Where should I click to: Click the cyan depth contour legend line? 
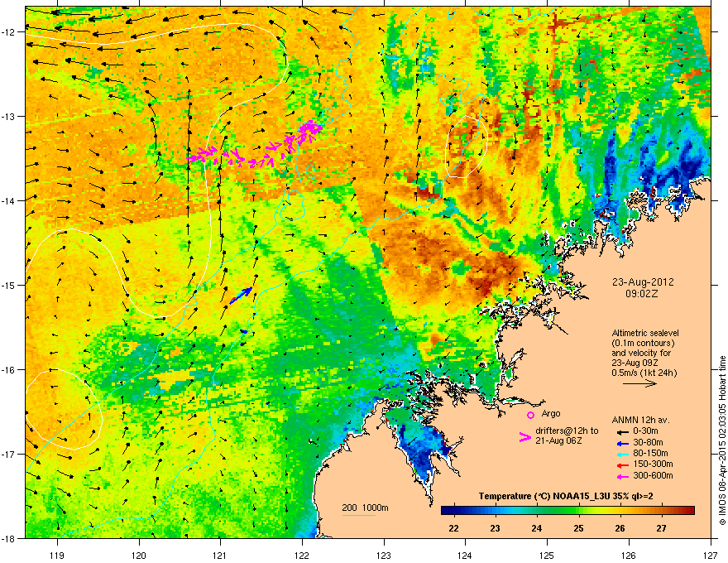pos(359,515)
